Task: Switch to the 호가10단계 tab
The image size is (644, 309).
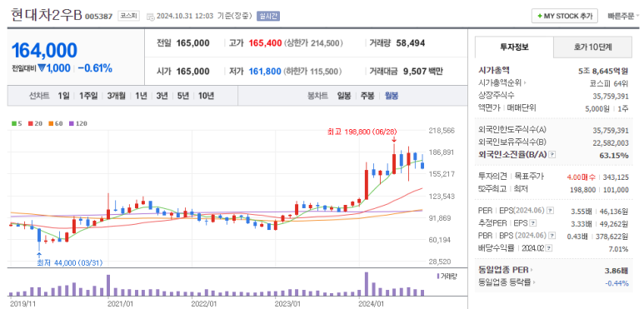Action: click(592, 47)
